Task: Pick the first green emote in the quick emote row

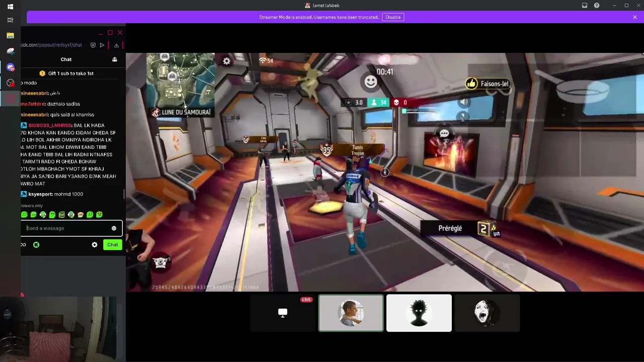Action: click(x=24, y=215)
